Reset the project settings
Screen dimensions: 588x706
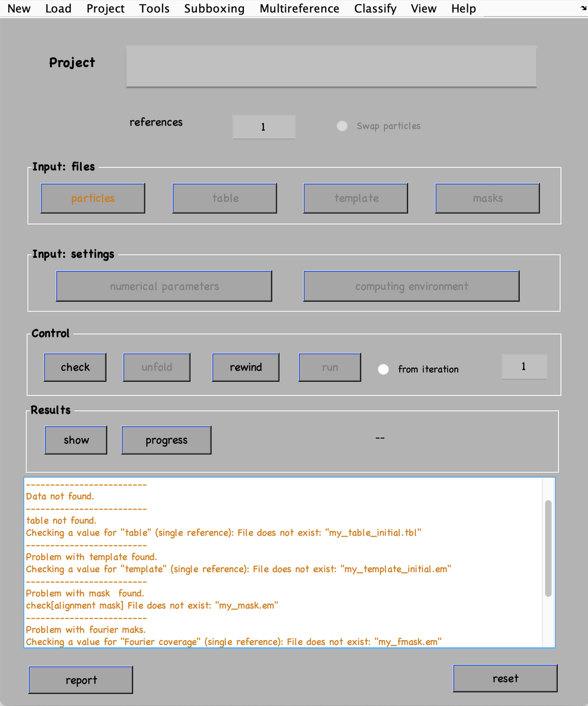505,678
